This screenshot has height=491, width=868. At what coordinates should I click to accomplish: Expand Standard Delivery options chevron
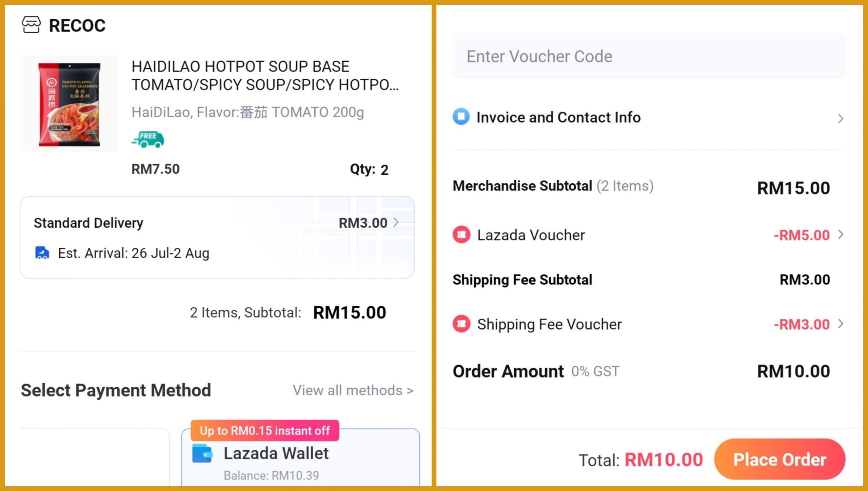point(396,223)
